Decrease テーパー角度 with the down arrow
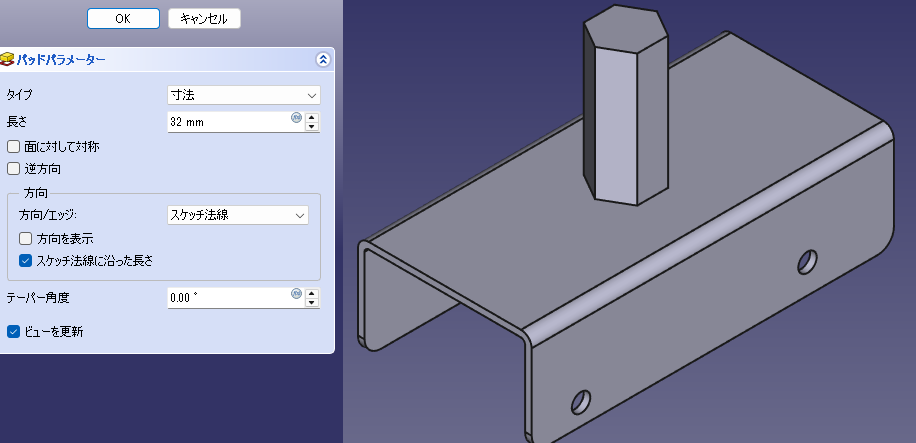 [x=312, y=303]
